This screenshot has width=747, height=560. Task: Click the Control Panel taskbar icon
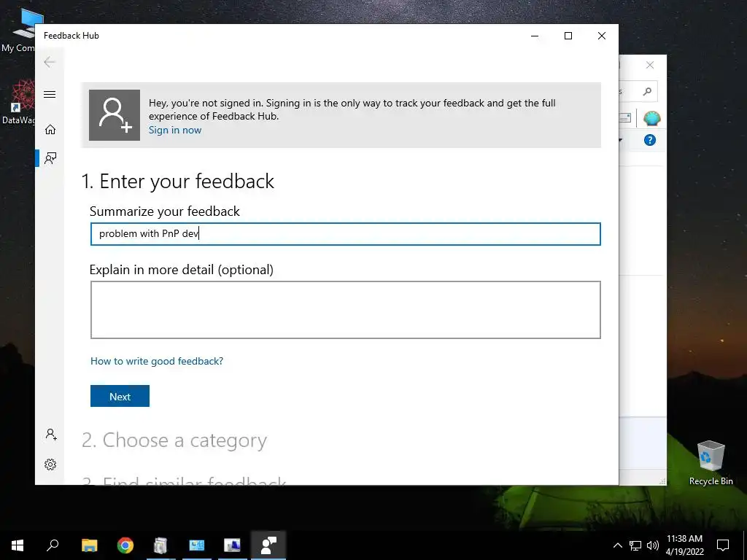[x=197, y=545]
